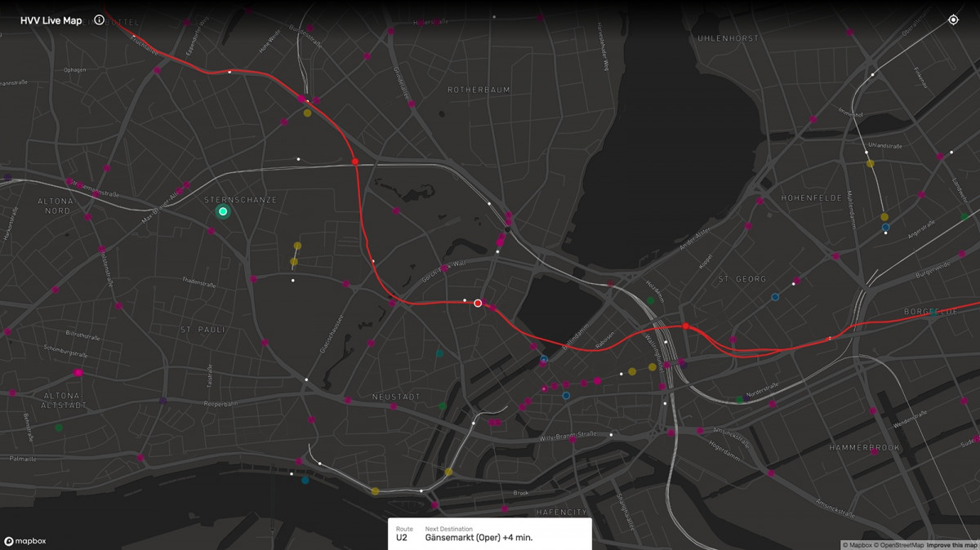Select the magenta marker near Uhlenhorst
Viewport: 980px width, 550px height.
(849, 32)
